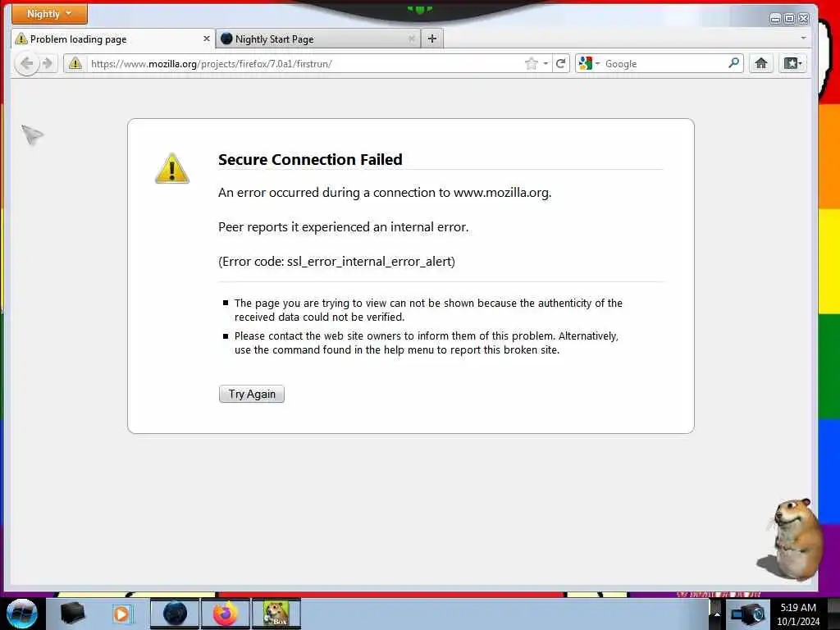The width and height of the screenshot is (840, 630).
Task: Focus the Google search field
Action: point(664,64)
